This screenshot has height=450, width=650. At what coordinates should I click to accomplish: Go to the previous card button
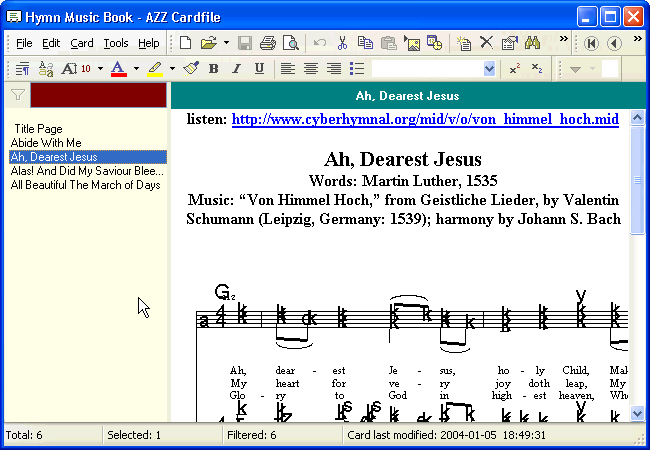pyautogui.click(x=614, y=43)
